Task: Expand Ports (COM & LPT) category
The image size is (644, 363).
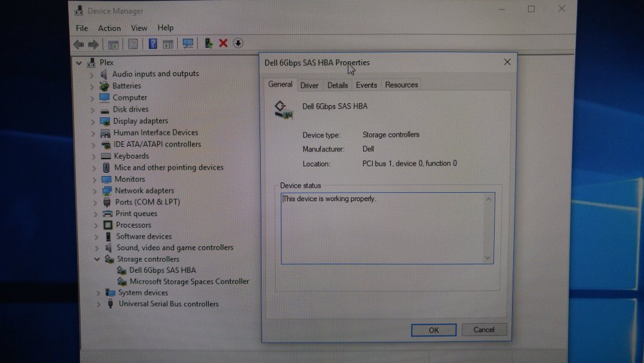Action: (x=95, y=202)
